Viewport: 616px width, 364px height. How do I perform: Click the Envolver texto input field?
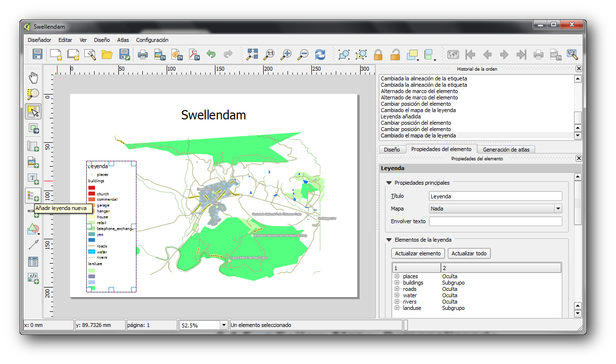click(496, 221)
